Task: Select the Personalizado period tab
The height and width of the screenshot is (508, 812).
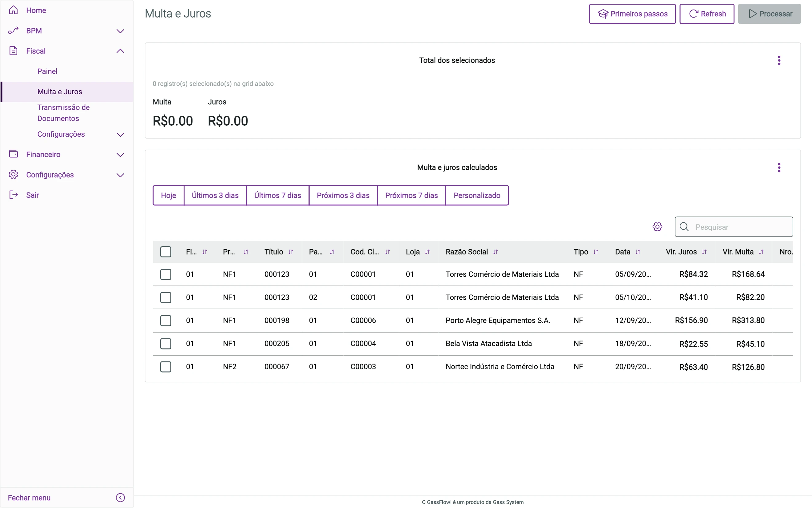Action: pyautogui.click(x=477, y=195)
